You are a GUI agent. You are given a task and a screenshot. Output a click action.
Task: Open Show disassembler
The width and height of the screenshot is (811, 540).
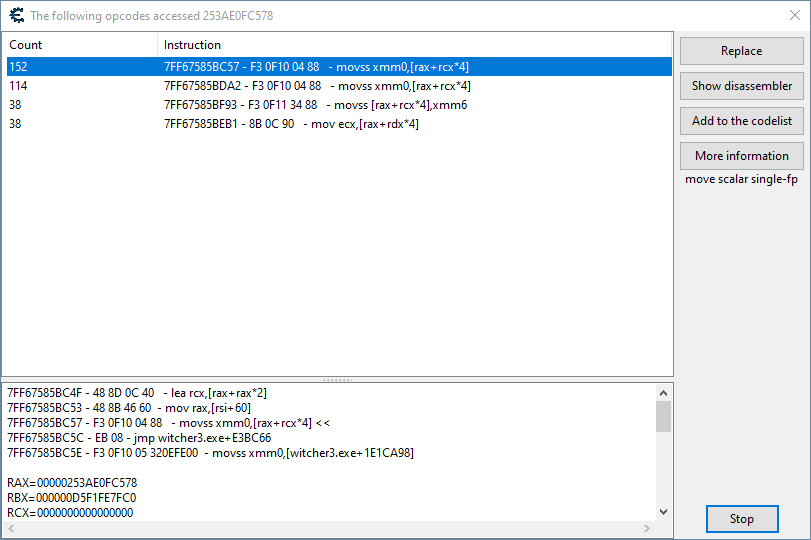coord(741,86)
